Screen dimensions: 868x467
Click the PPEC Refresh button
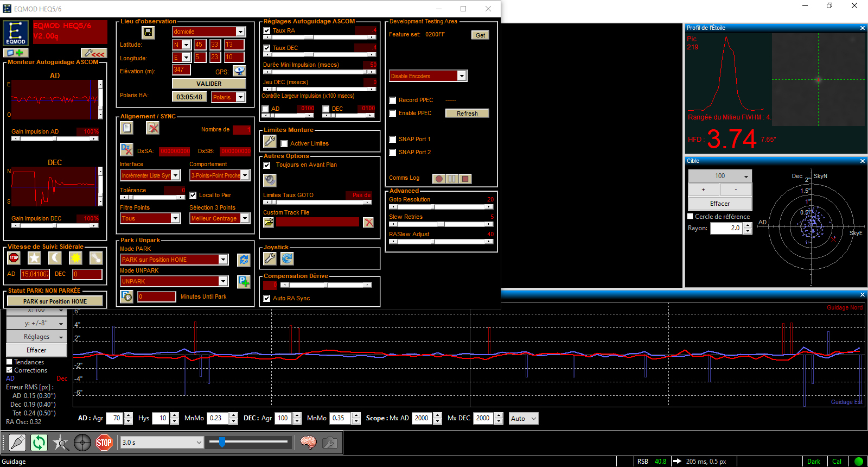pos(467,113)
